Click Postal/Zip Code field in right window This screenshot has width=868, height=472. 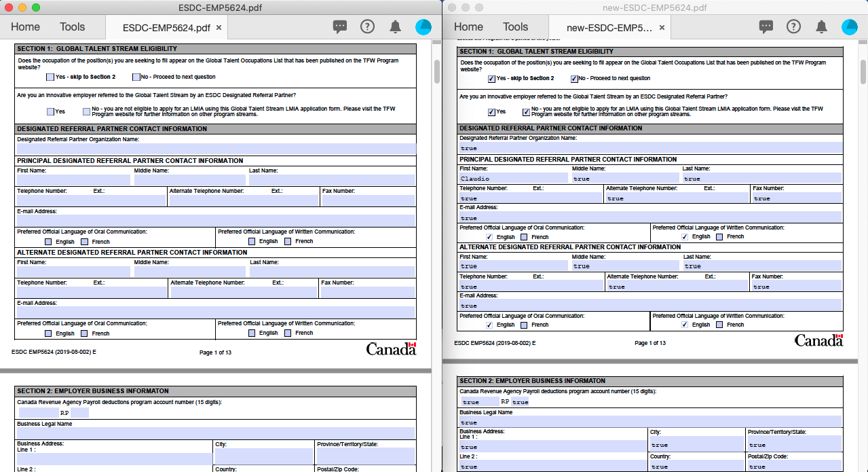[x=795, y=466]
